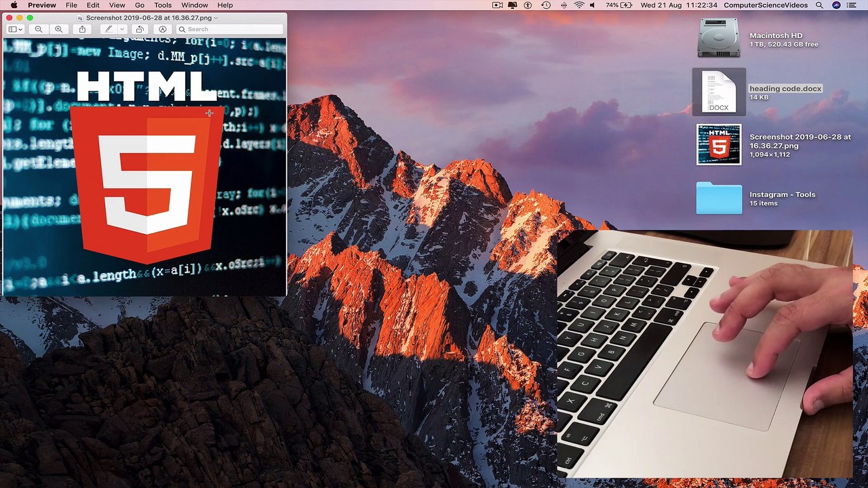Open the Help menu

click(225, 5)
